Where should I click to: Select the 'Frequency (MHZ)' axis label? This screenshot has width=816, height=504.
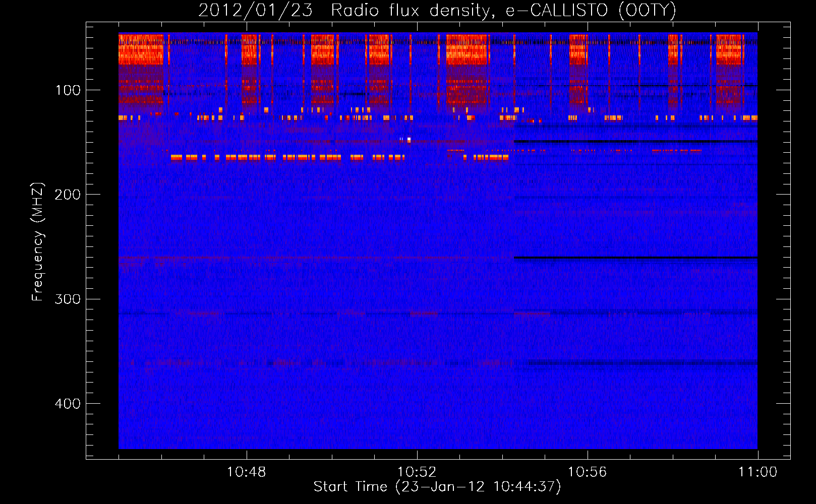tap(38, 242)
